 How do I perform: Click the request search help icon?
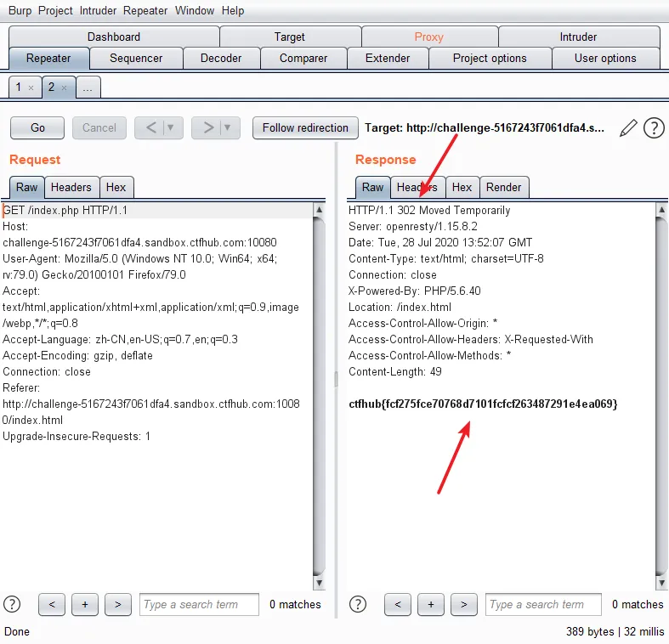pos(12,604)
